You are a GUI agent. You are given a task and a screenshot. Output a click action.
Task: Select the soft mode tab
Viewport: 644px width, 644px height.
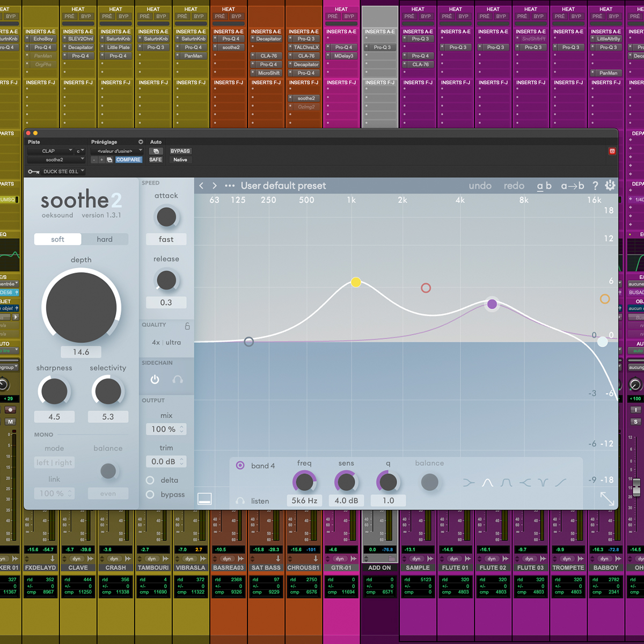57,239
